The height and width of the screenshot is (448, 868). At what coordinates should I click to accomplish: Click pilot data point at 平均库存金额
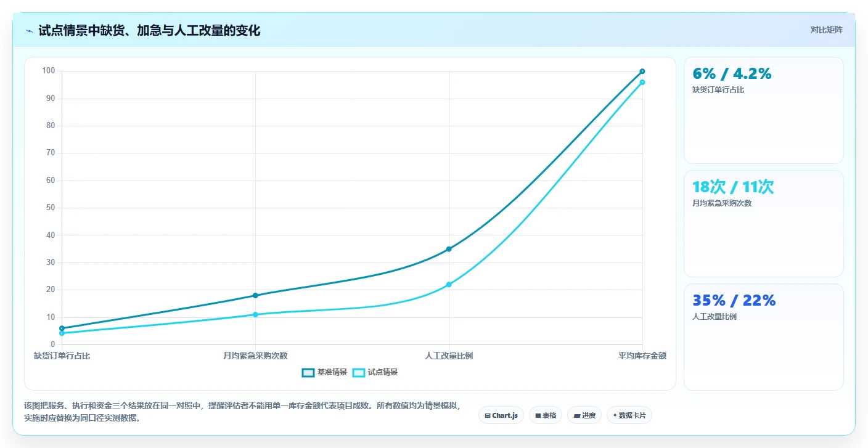pyautogui.click(x=642, y=82)
